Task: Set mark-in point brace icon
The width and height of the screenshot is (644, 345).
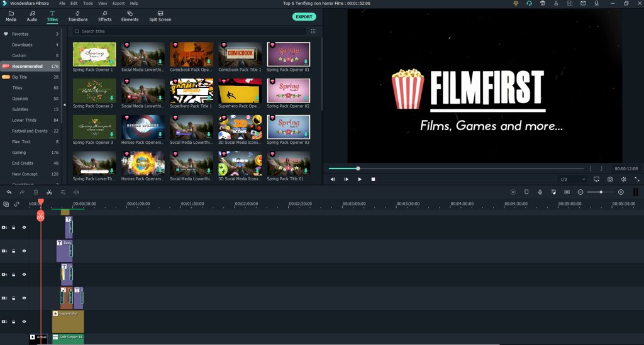Action: click(x=591, y=168)
